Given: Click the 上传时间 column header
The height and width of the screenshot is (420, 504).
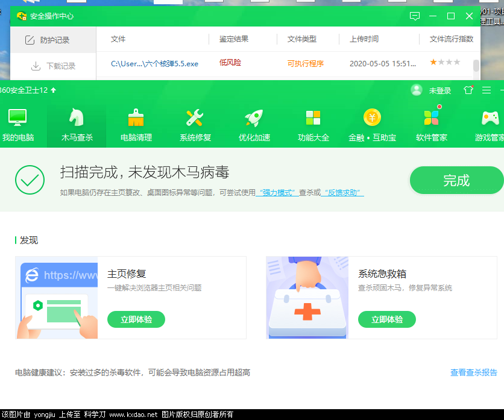Looking at the screenshot, I should tap(364, 39).
